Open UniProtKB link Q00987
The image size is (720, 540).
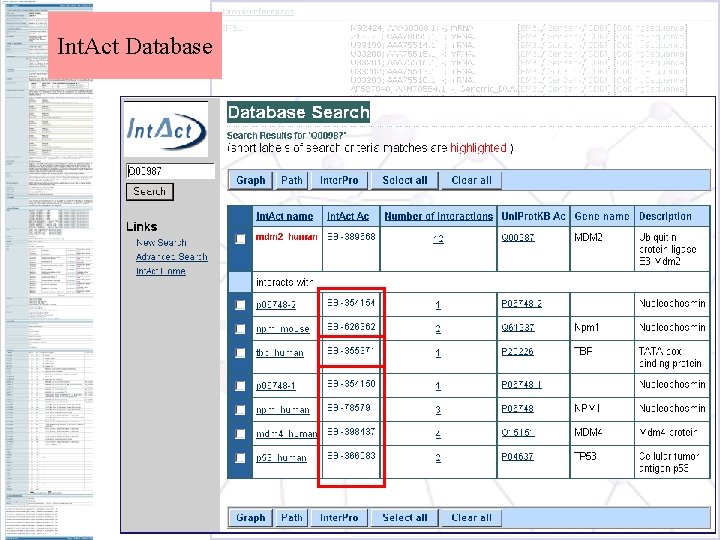[518, 237]
